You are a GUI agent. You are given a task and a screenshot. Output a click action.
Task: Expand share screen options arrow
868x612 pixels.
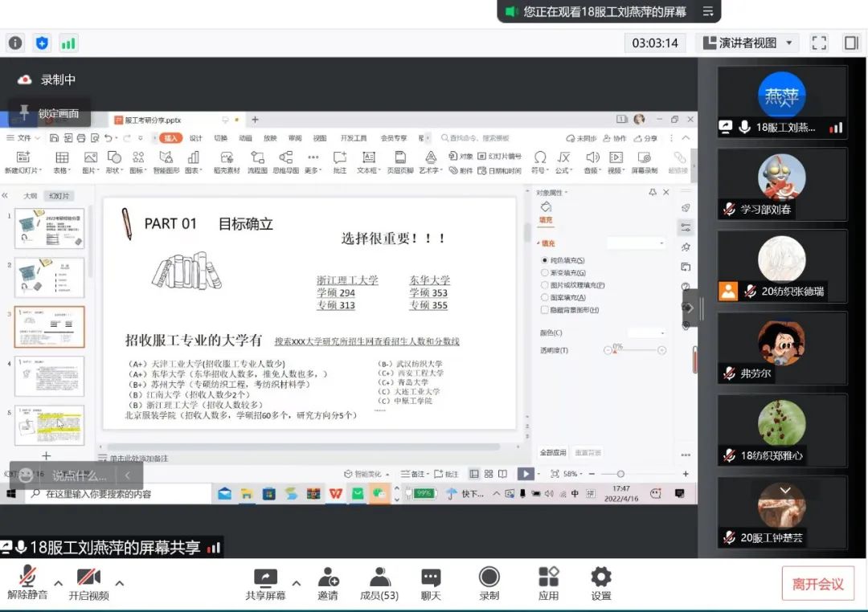pos(296,583)
